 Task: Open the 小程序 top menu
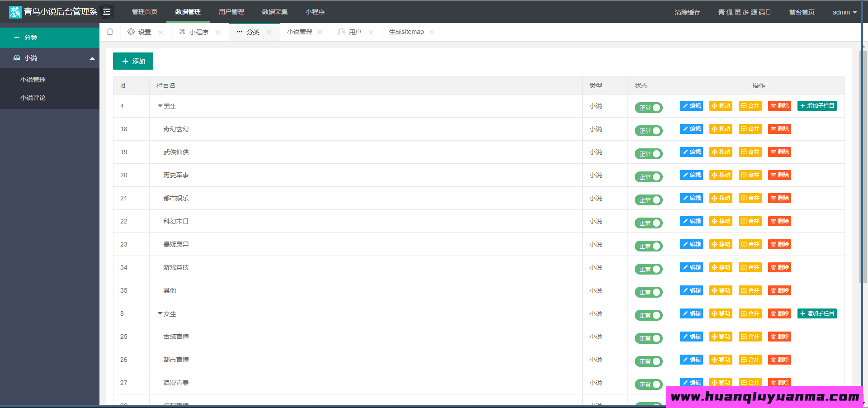click(315, 12)
